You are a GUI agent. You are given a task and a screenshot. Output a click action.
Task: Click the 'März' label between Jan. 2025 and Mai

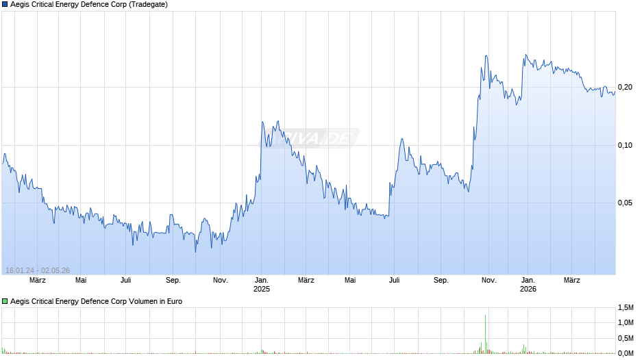pyautogui.click(x=306, y=281)
